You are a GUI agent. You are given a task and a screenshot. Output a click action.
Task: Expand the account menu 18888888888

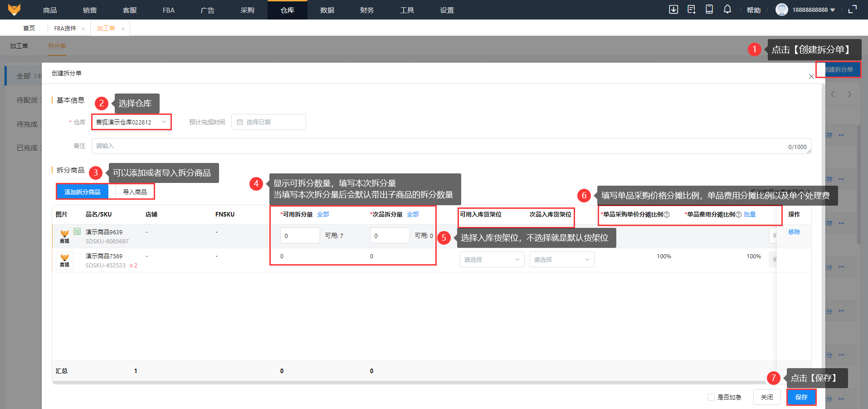pyautogui.click(x=814, y=10)
